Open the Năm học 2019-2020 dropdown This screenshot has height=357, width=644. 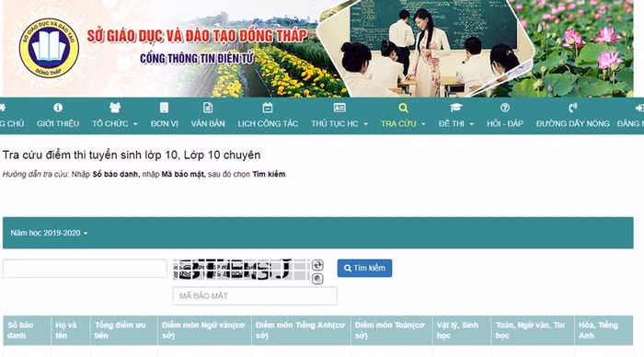pos(49,233)
